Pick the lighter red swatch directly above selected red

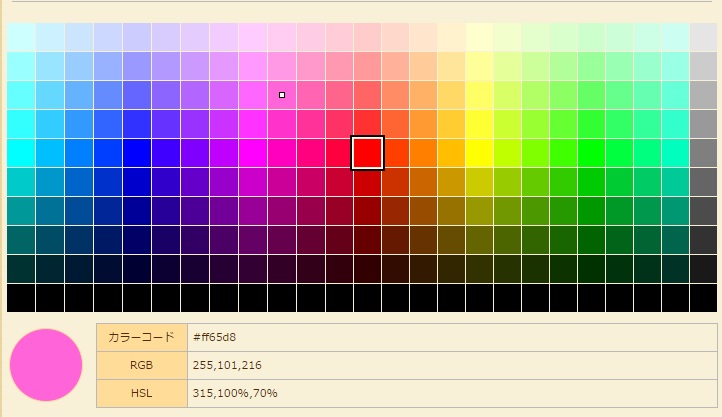tap(367, 124)
